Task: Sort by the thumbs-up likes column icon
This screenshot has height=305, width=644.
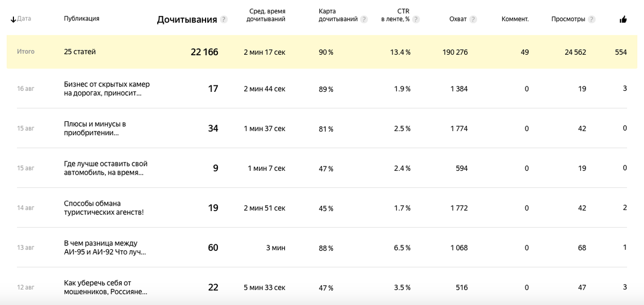Action: (x=623, y=19)
